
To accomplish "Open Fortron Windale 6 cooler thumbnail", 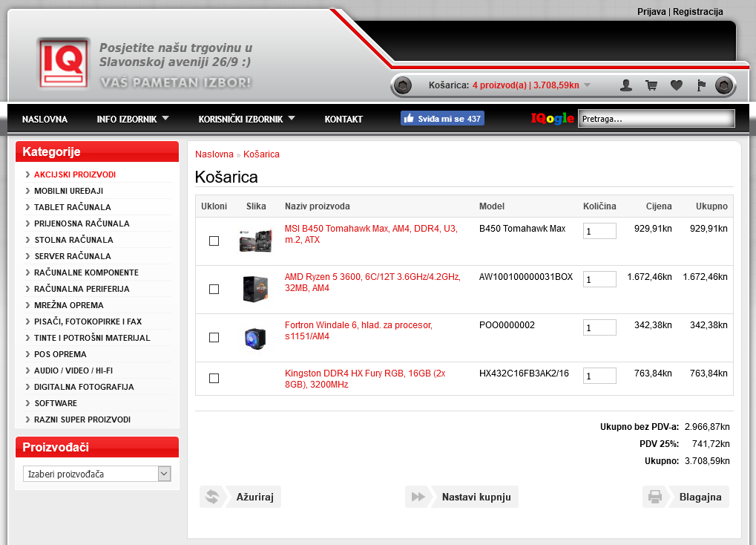I will [x=255, y=338].
